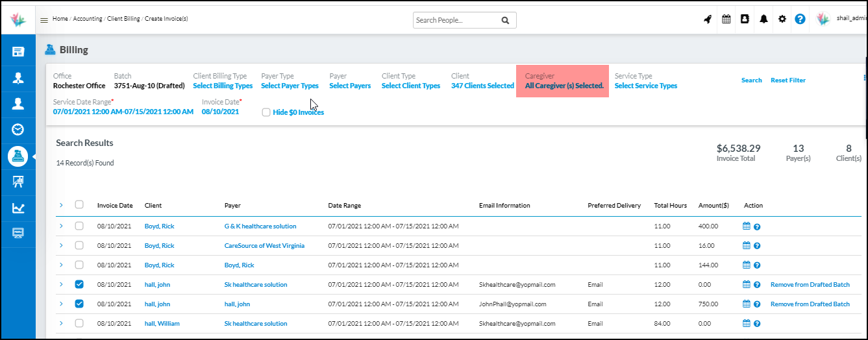
Task: Open the Select Payer Types dropdown
Action: pyautogui.click(x=290, y=86)
